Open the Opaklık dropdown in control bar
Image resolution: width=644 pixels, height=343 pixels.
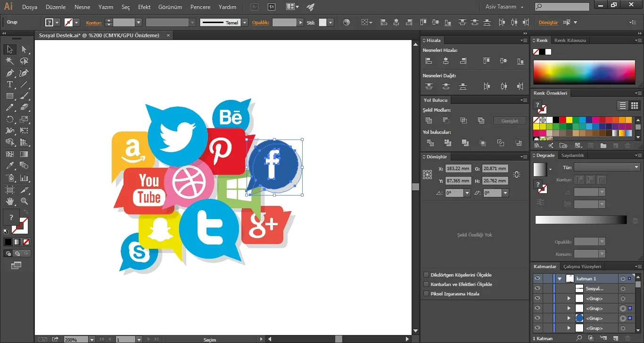click(x=300, y=22)
